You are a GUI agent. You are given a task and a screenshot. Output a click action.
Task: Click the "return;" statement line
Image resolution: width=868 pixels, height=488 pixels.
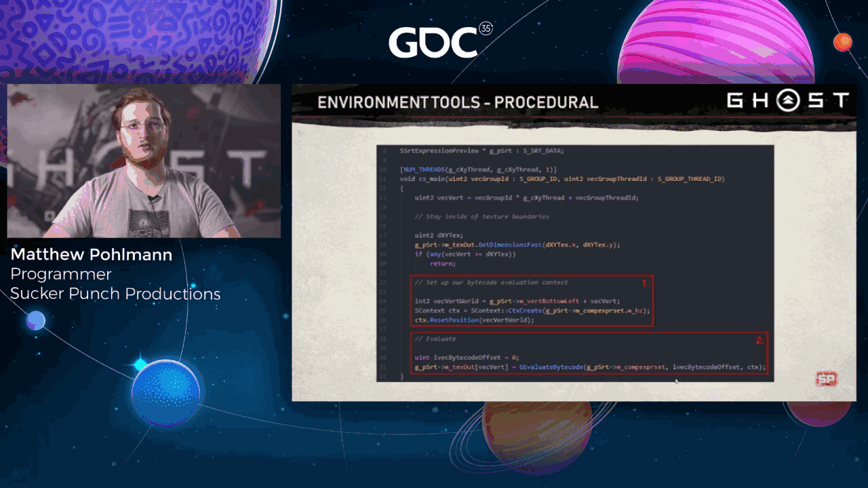point(443,264)
